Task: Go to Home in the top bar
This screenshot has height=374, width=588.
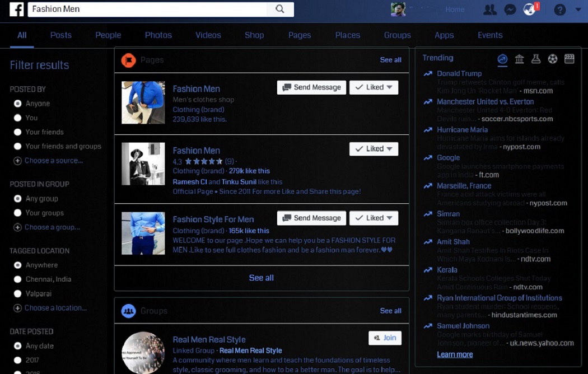Action: point(455,10)
